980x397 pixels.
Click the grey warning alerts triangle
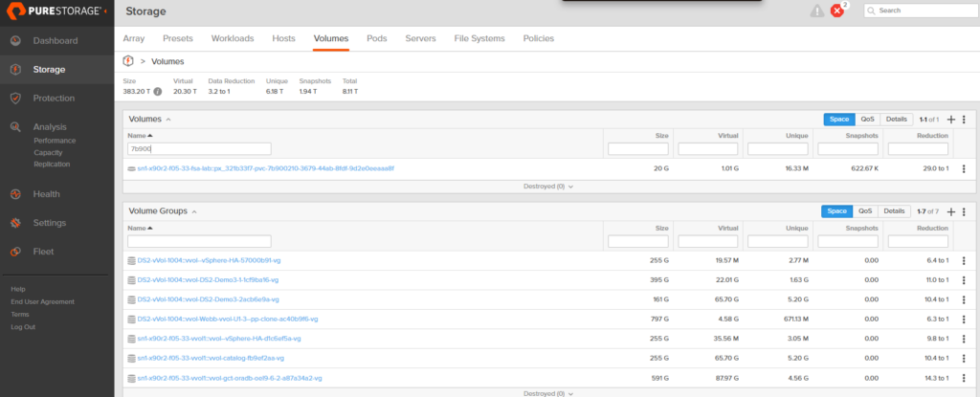tap(816, 11)
